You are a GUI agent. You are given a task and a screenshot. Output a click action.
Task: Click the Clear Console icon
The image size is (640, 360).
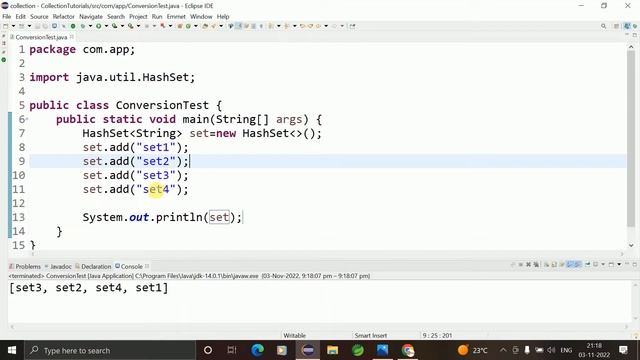click(x=546, y=264)
